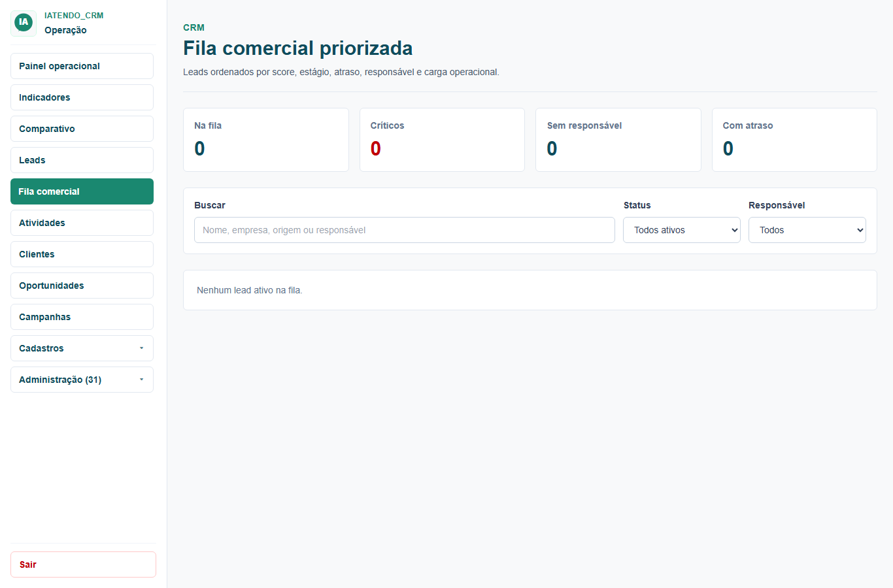
Task: Click the Com atraso counter card
Action: click(x=794, y=140)
